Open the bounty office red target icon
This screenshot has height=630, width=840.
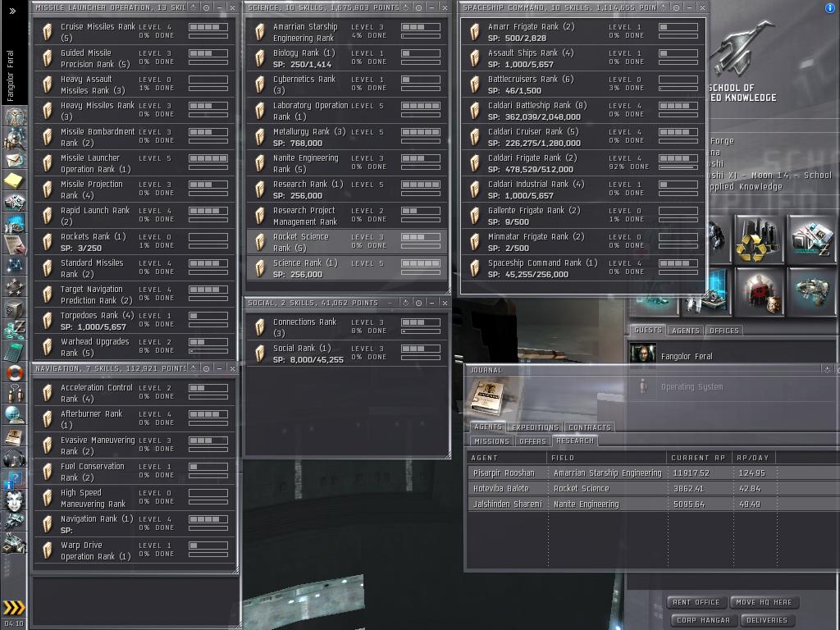(759, 293)
